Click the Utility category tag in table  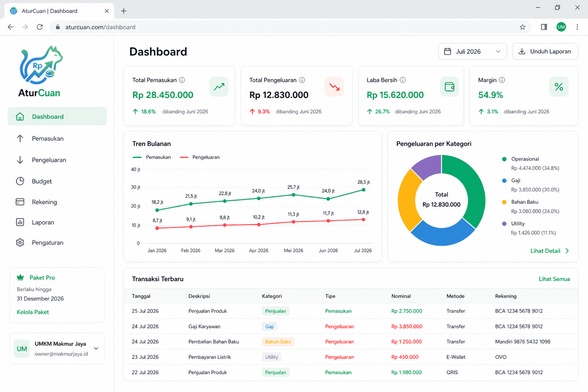tap(272, 357)
